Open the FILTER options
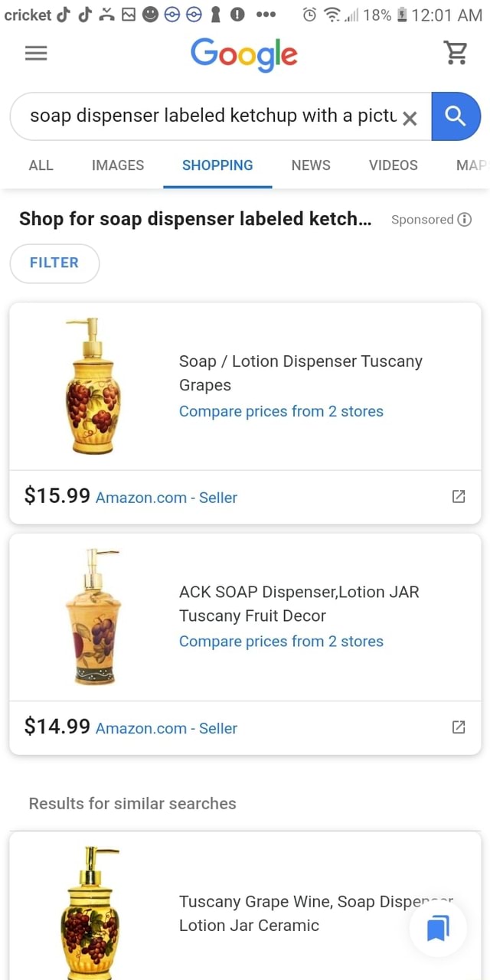 (54, 263)
